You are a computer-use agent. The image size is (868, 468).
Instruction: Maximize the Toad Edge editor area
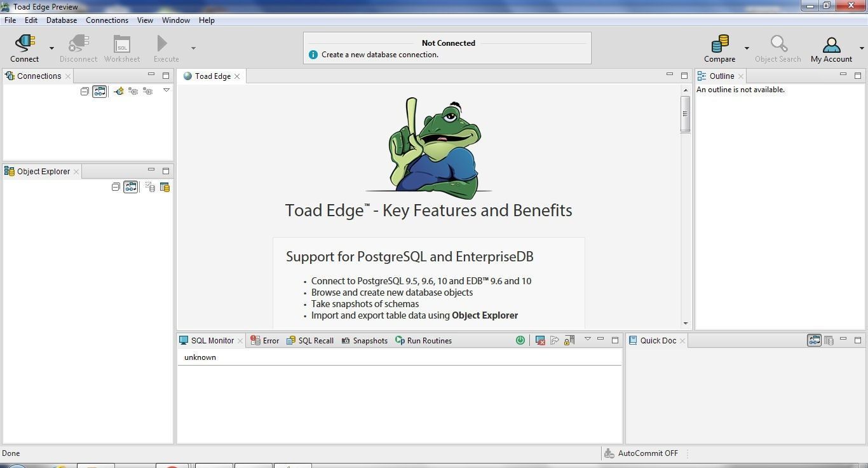(684, 76)
